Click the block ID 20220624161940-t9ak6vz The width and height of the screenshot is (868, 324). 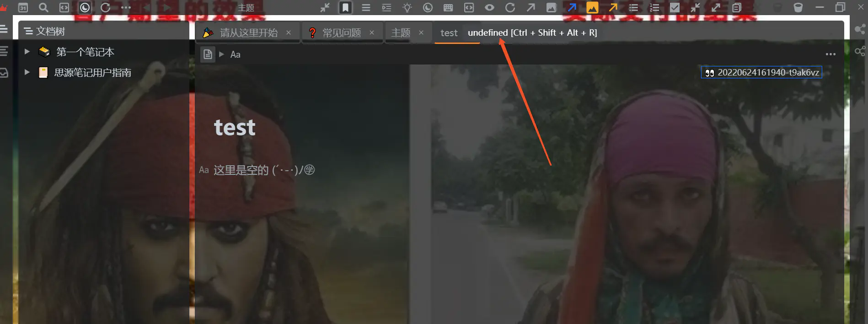(761, 72)
